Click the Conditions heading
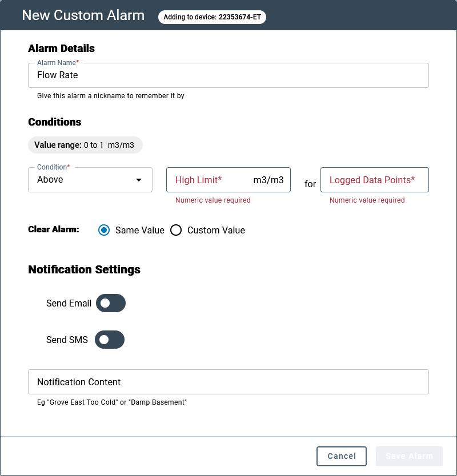The width and height of the screenshot is (457, 476). pyautogui.click(x=55, y=122)
